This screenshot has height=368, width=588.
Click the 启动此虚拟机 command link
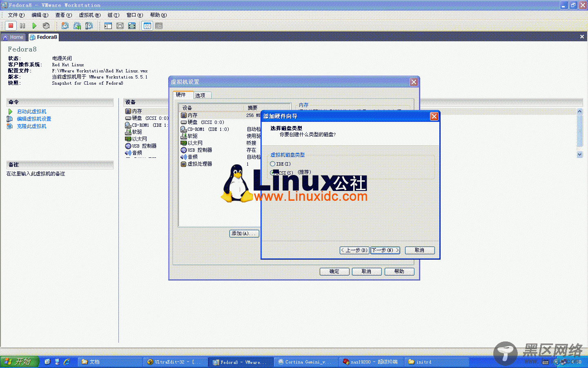pyautogui.click(x=31, y=112)
